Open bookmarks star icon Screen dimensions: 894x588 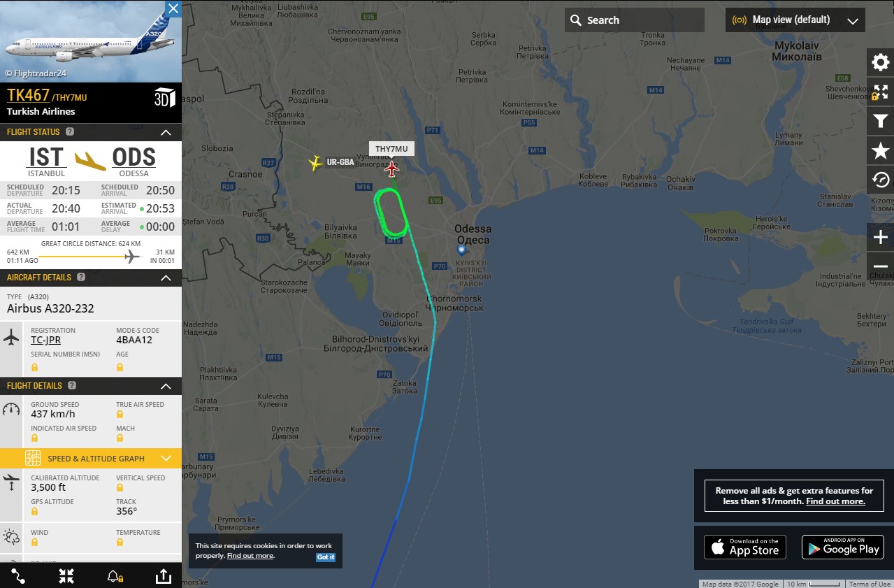pos(880,150)
